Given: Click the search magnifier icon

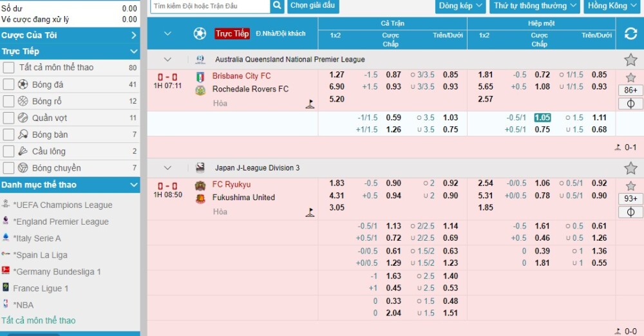Looking at the screenshot, I should 277,6.
